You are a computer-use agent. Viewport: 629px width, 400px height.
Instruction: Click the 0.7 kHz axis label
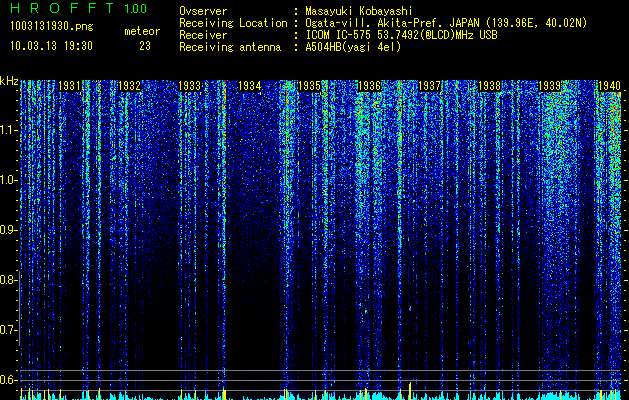[8, 330]
